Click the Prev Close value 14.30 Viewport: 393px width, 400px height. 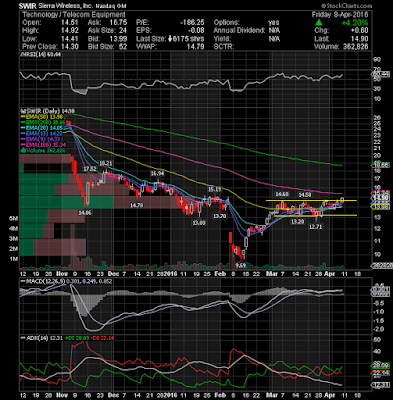click(71, 47)
